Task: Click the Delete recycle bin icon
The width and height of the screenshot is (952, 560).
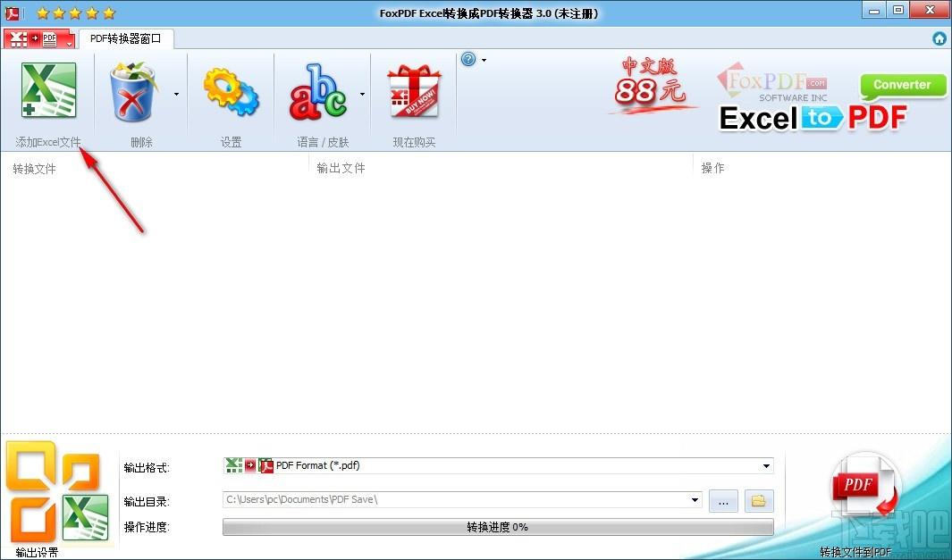Action: (133, 92)
